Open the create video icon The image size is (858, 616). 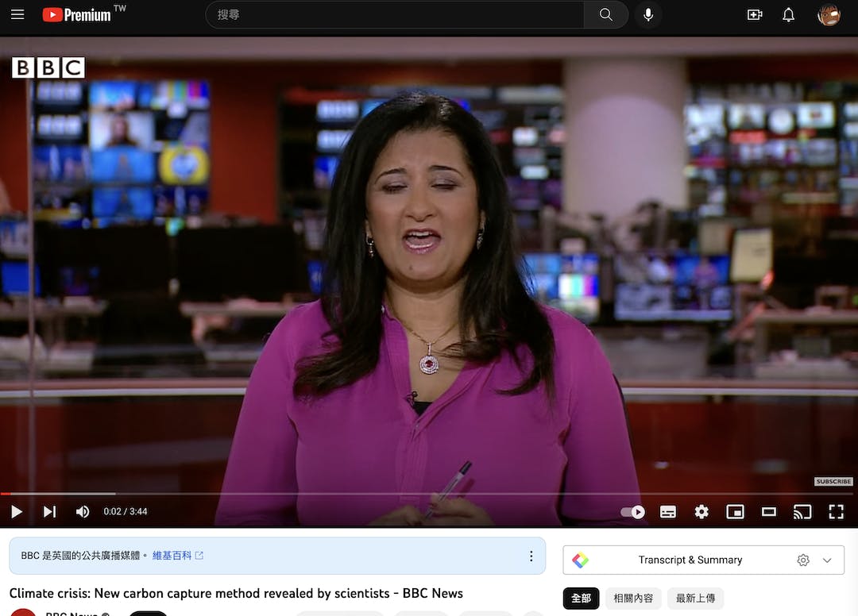(755, 15)
